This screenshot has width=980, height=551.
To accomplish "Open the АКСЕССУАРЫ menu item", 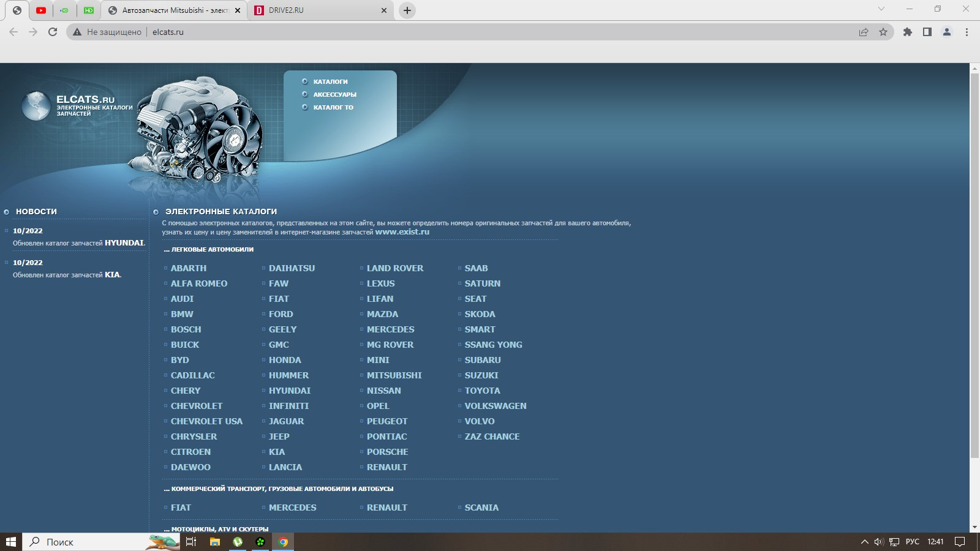I will (x=334, y=94).
